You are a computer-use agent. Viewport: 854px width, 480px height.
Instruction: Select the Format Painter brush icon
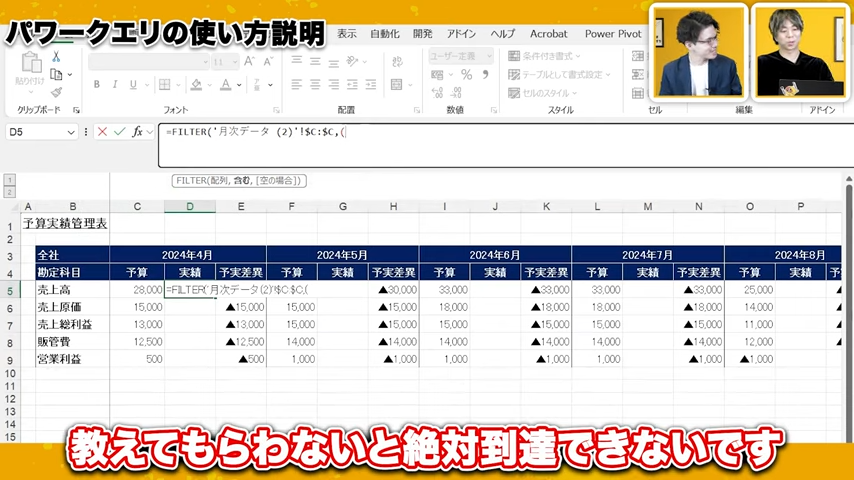[x=56, y=93]
